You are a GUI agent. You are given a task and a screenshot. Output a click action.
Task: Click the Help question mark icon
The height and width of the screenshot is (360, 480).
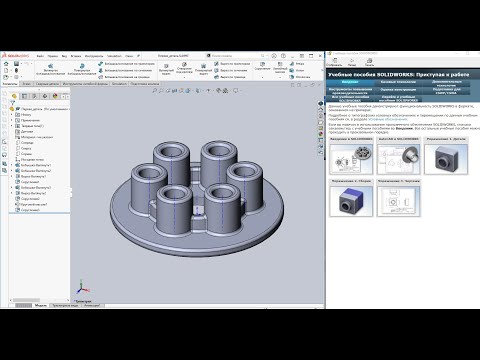tap(283, 56)
